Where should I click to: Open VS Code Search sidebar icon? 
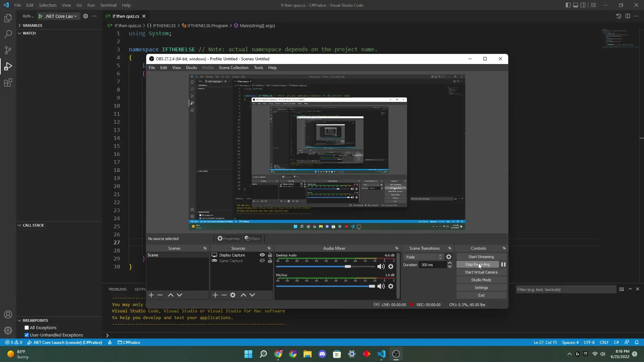click(x=8, y=34)
